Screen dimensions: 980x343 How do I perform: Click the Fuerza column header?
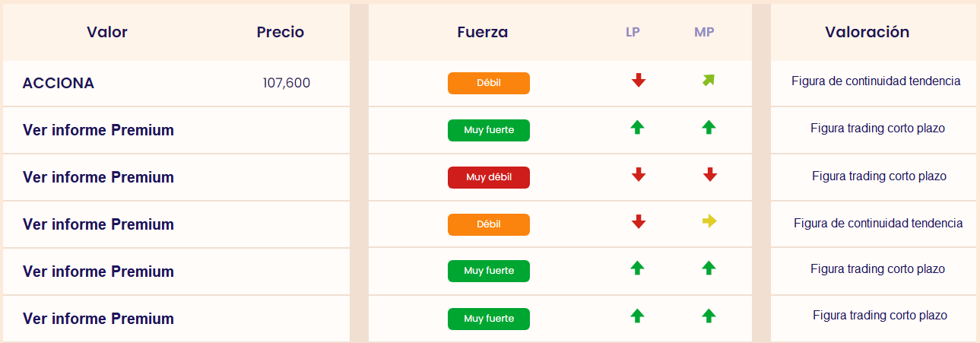[483, 32]
